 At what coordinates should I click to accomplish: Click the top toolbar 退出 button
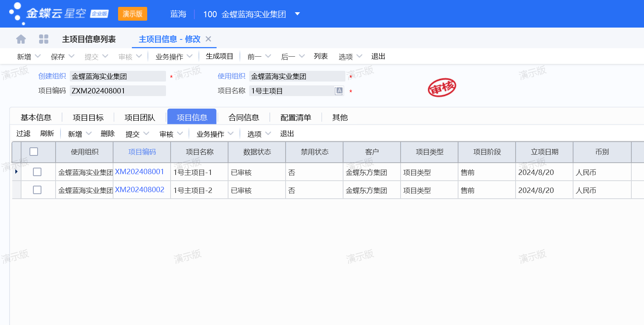coord(378,56)
